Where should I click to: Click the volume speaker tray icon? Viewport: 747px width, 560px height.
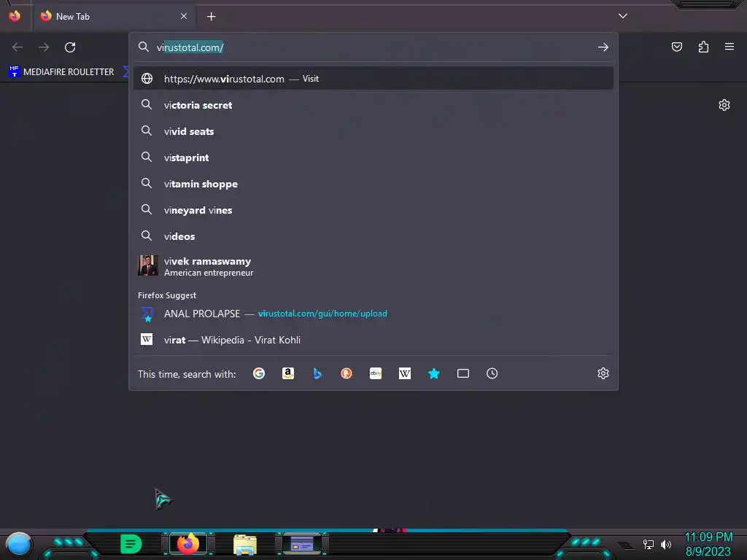point(666,544)
